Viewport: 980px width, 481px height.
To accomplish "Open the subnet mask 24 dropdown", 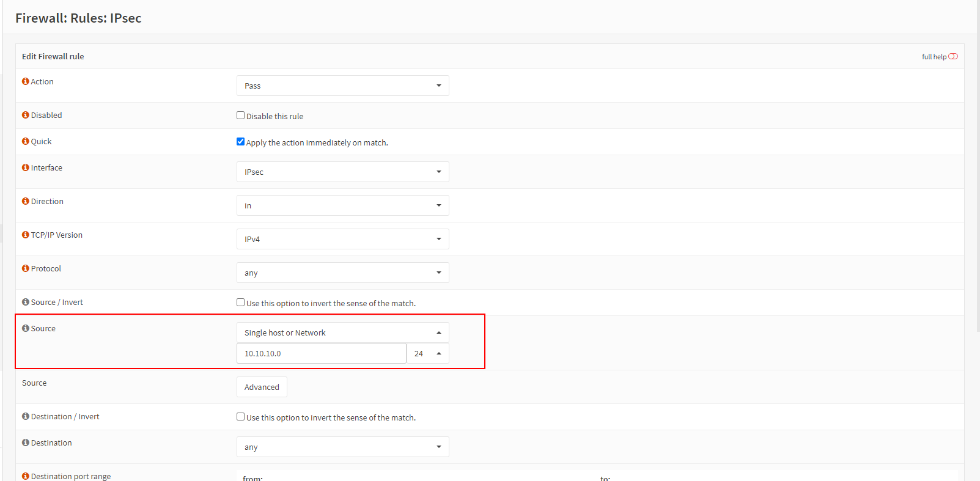I will coord(428,353).
